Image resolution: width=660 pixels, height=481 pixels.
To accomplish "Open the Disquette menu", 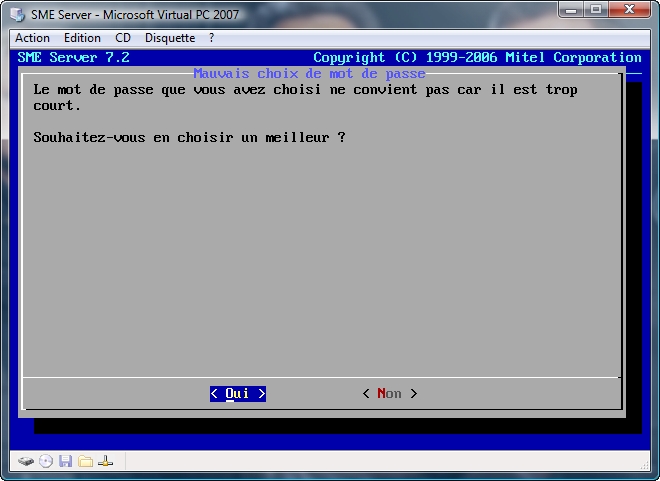I will pos(170,38).
